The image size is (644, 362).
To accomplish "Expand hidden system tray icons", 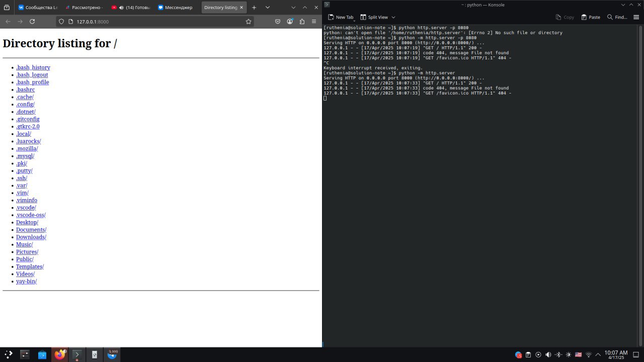I will tap(598, 355).
